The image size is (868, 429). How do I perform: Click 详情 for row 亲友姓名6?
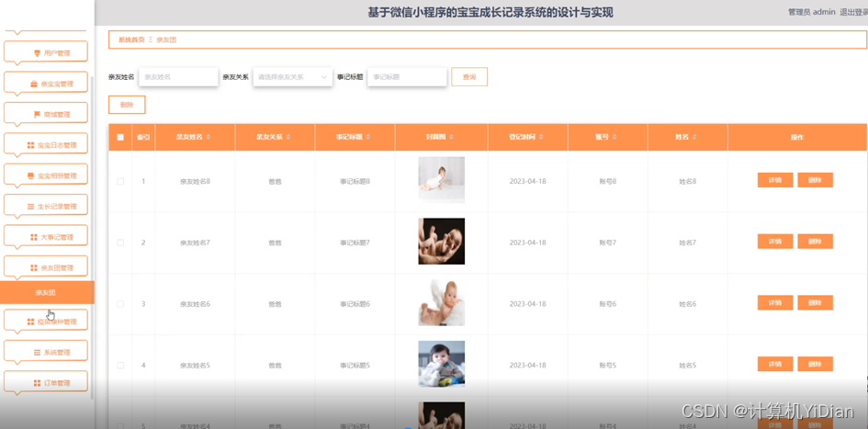pyautogui.click(x=775, y=303)
